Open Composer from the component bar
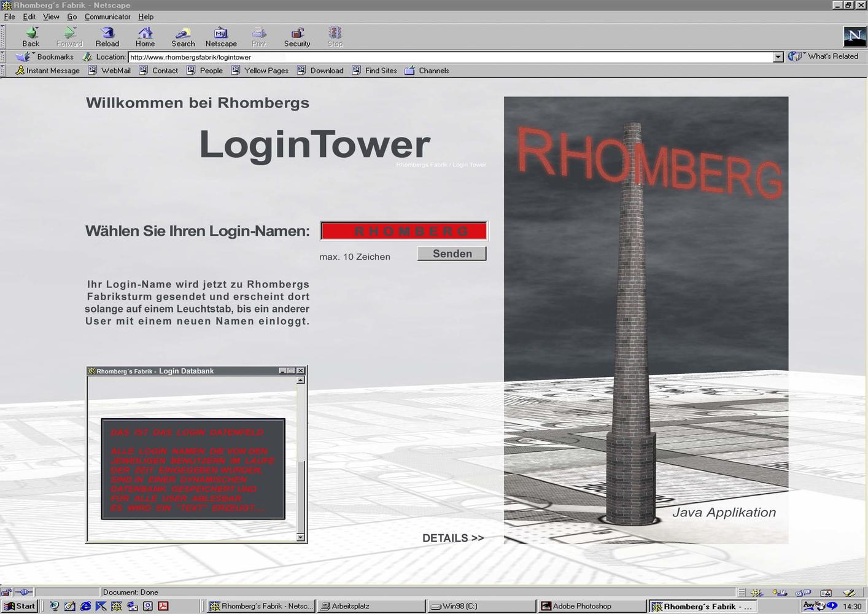 coord(849,593)
